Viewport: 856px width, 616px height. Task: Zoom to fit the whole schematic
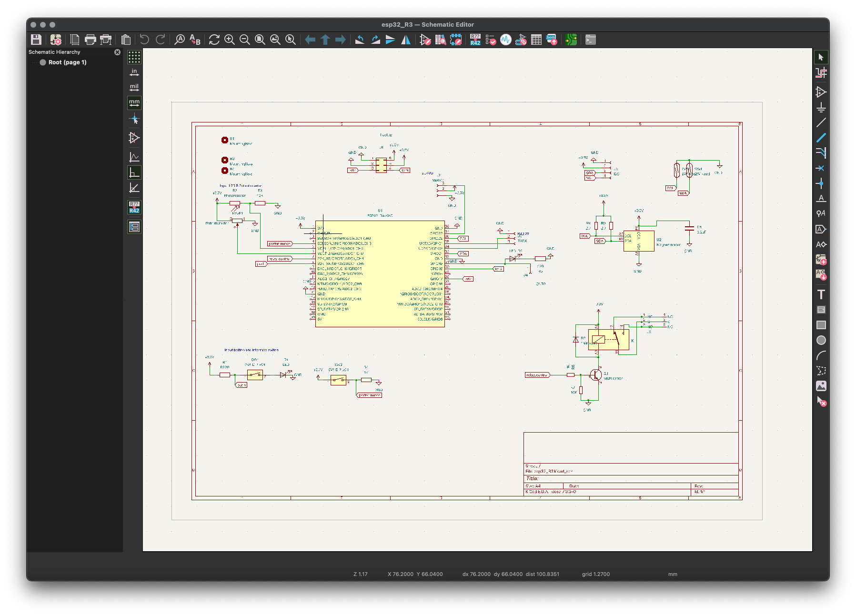pos(260,40)
